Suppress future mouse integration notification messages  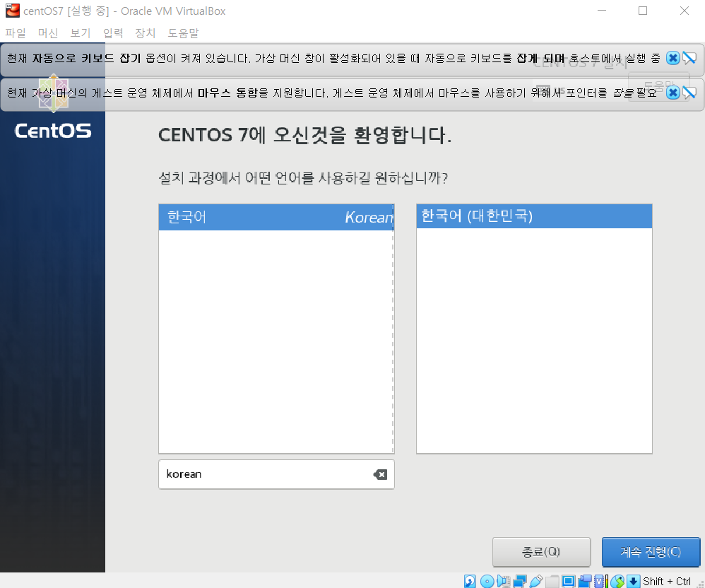(x=689, y=93)
